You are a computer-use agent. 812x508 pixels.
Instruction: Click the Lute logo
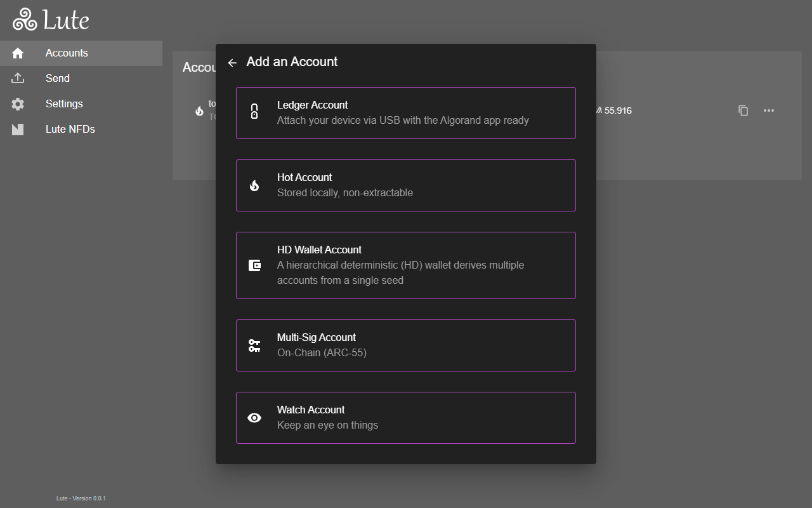pos(51,20)
